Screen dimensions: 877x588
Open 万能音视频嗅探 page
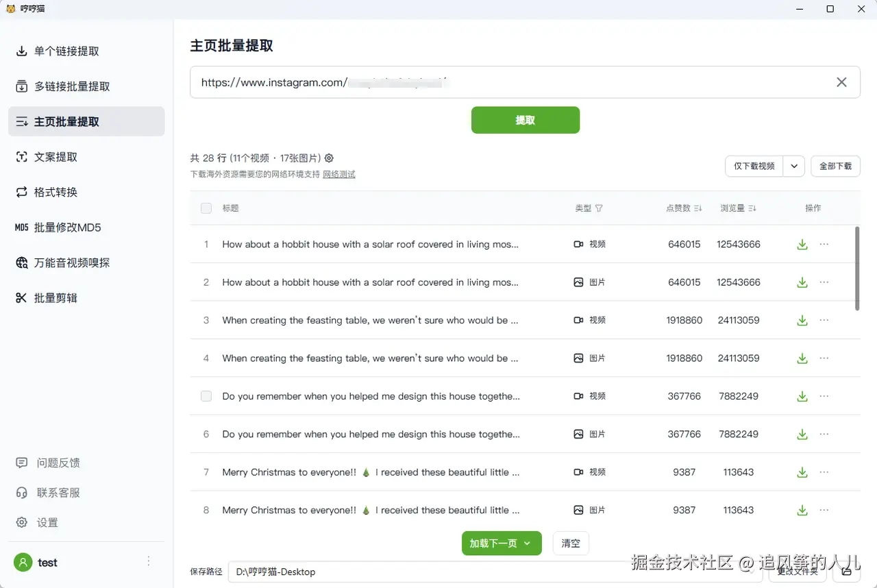coord(86,262)
